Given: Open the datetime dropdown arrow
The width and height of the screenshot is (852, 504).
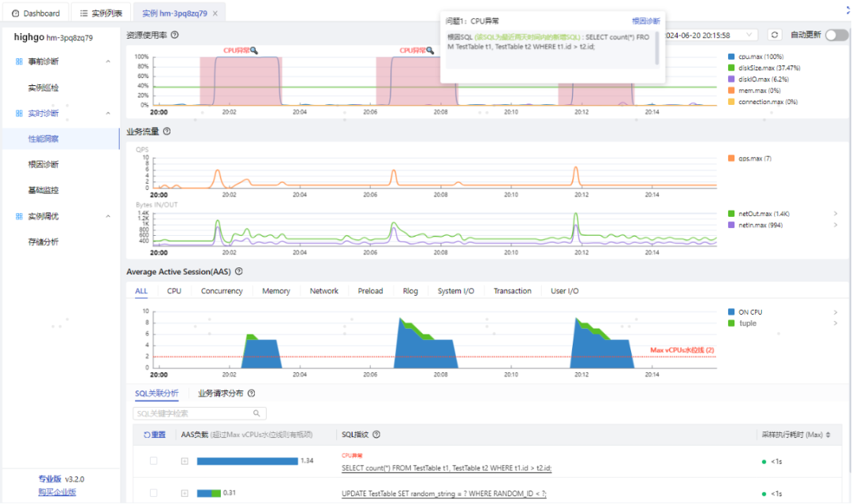Looking at the screenshot, I should point(749,35).
